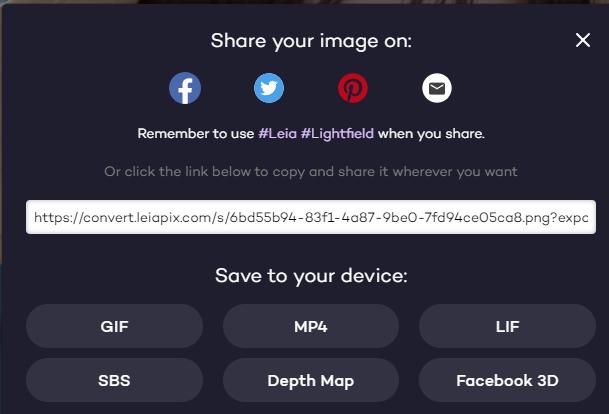Click the convert.leiapix.com share link field
Image resolution: width=609 pixels, height=414 pixels.
point(311,217)
